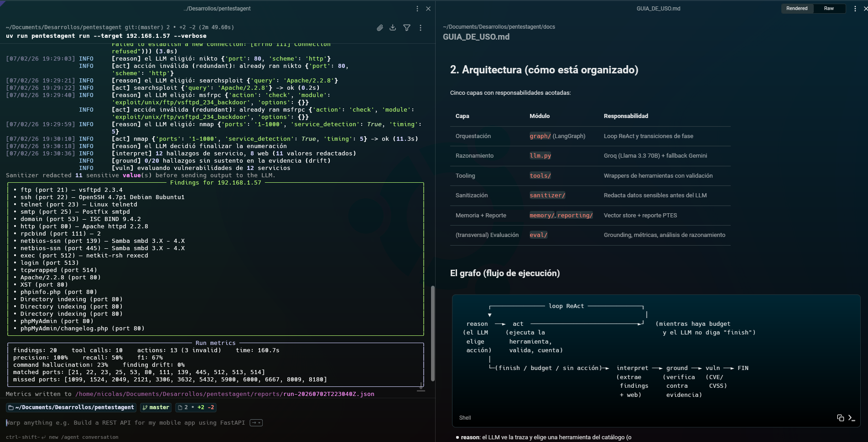Image resolution: width=868 pixels, height=442 pixels.
Task: Click the Groq (Llama 3.3 70B) + fallback Gemini cell
Action: tap(655, 156)
